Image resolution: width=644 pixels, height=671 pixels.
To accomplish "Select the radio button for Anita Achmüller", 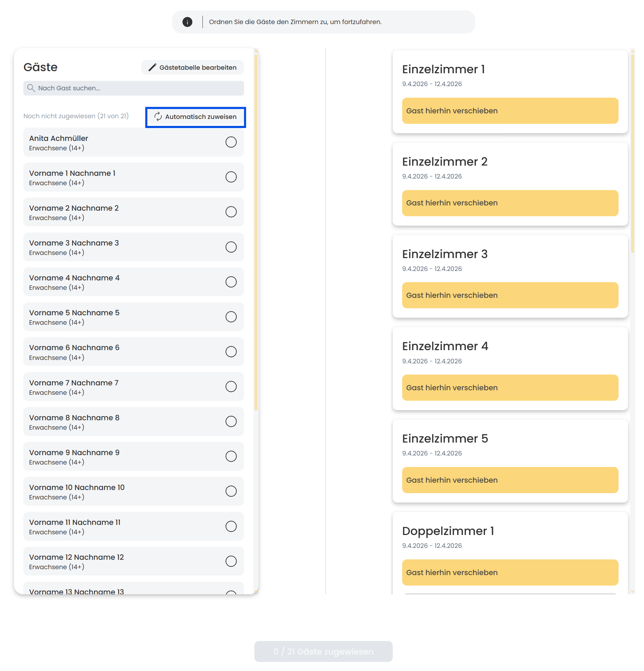I will click(231, 142).
